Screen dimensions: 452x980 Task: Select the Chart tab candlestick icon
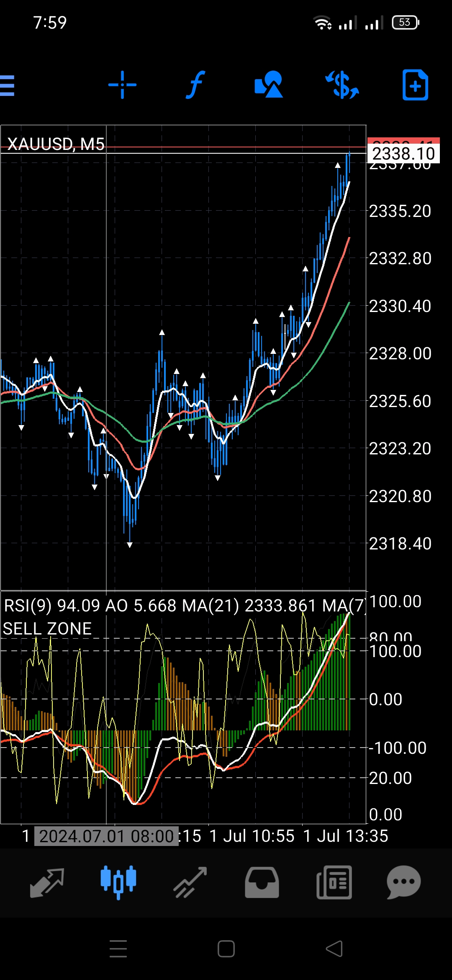118,882
